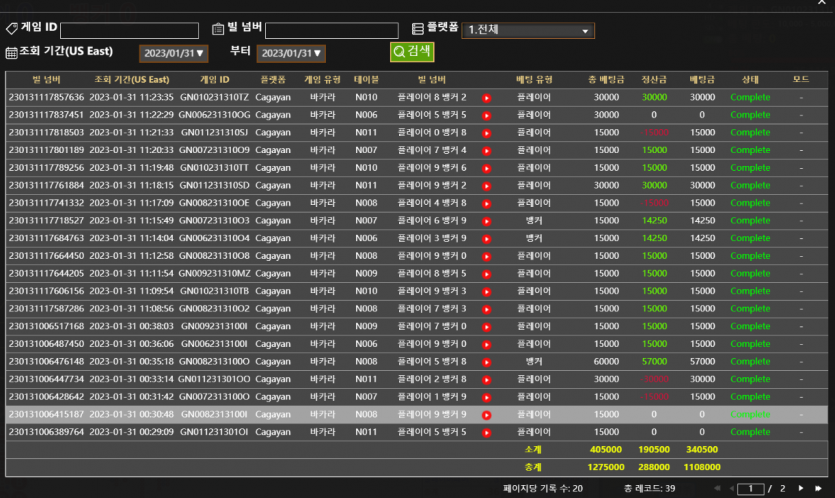Click the 소계 subtotal label
Screen dimensions: 835x498
[533, 450]
